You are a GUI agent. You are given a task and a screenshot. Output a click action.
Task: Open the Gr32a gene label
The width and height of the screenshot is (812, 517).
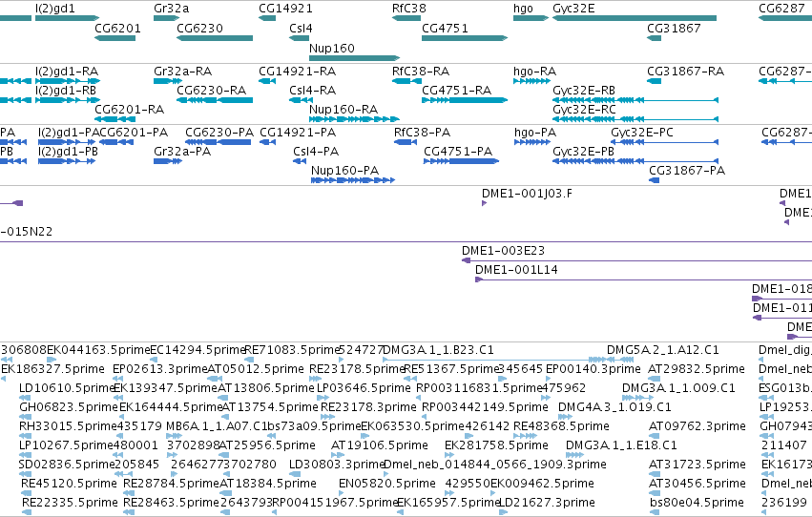[x=172, y=9]
